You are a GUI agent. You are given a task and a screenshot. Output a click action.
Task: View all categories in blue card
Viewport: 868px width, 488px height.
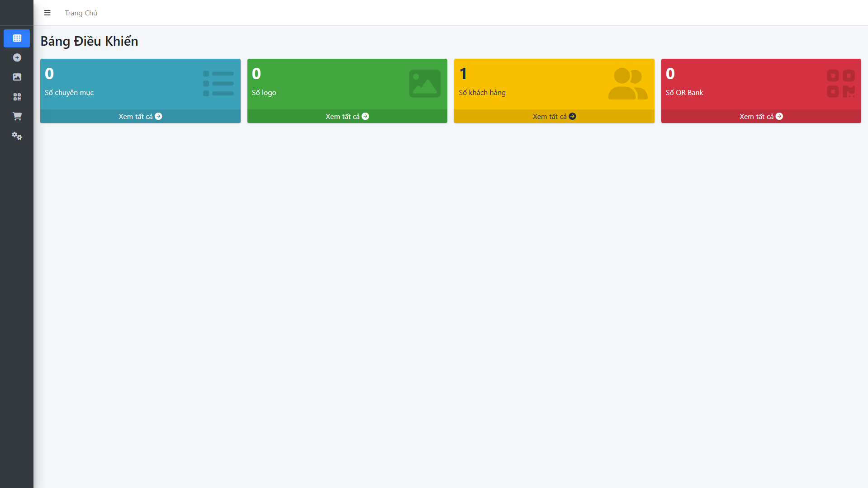click(x=140, y=116)
